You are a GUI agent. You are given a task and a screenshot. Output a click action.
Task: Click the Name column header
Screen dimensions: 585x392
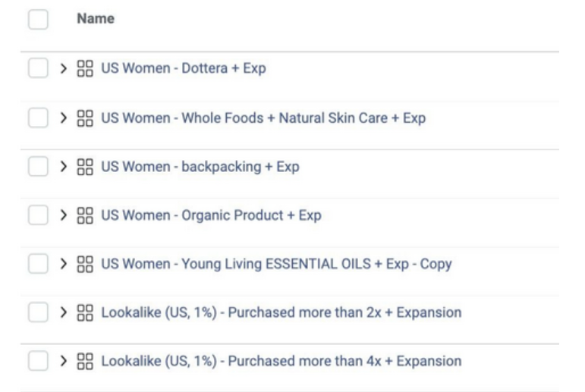point(96,19)
